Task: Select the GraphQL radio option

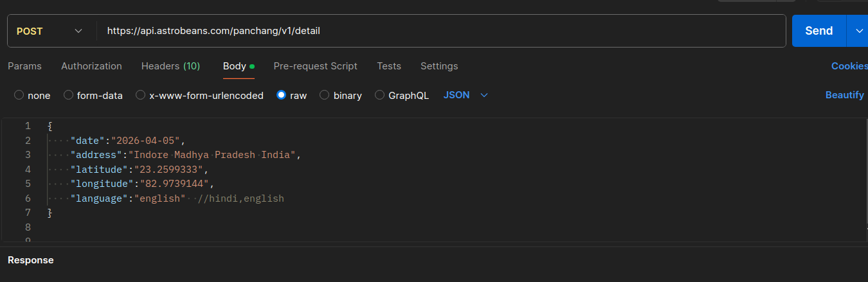Action: click(380, 95)
